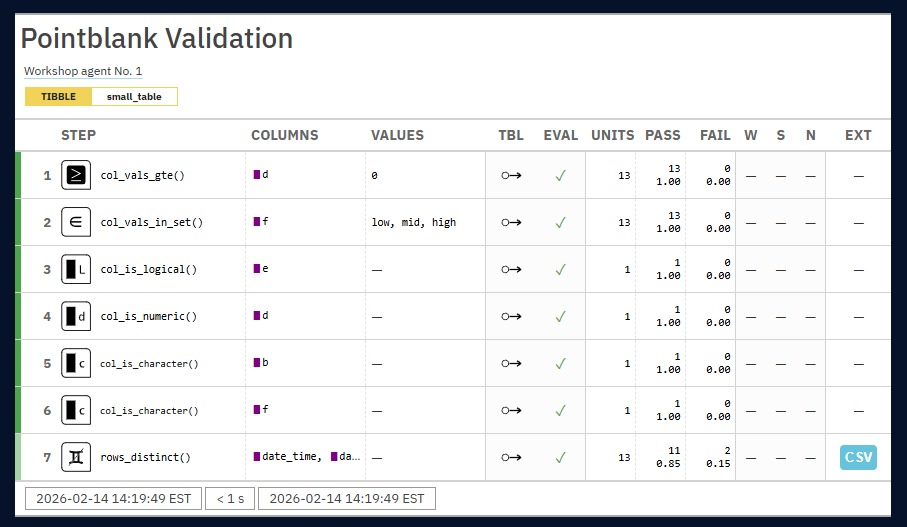Click the TBL arrow icon in step 1
This screenshot has width=907, height=527.
511,175
